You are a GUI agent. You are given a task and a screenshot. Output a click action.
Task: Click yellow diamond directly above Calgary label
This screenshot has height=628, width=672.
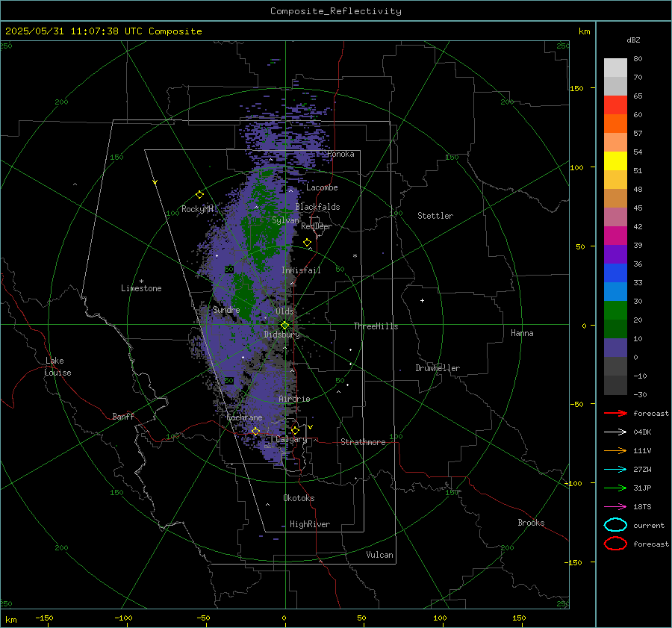pos(295,430)
